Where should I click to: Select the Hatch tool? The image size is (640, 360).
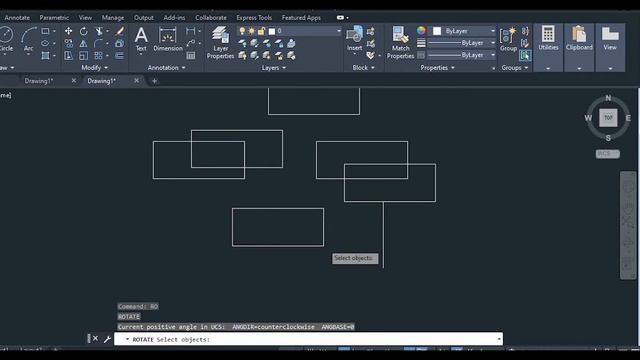(x=45, y=56)
